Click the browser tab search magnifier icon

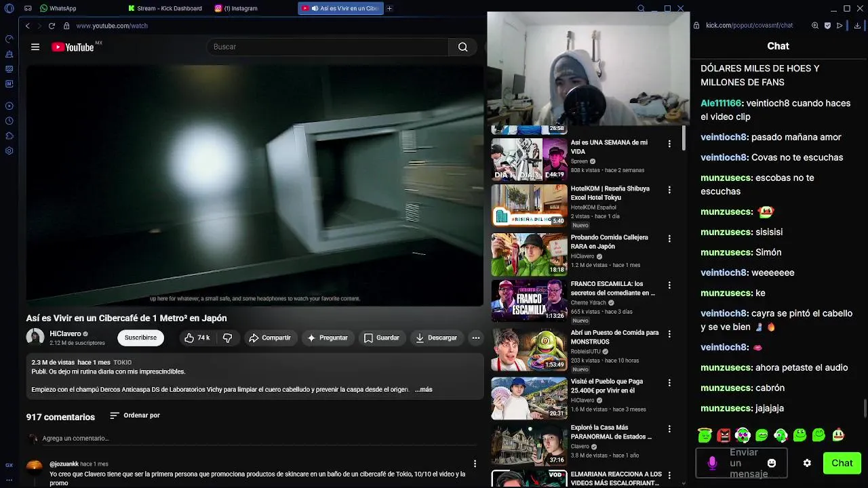coord(641,8)
